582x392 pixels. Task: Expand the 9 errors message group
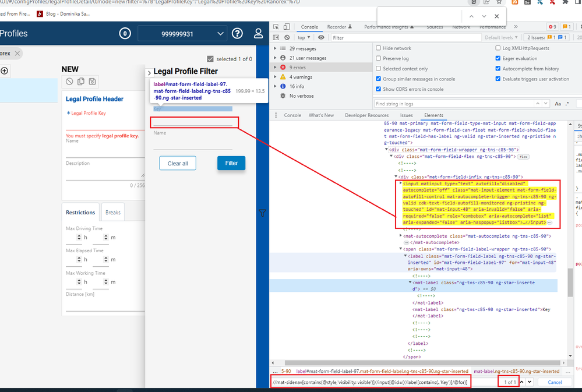click(276, 67)
